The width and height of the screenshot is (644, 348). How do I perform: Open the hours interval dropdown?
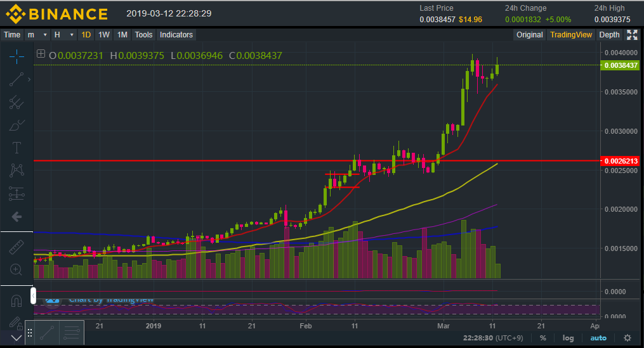64,35
